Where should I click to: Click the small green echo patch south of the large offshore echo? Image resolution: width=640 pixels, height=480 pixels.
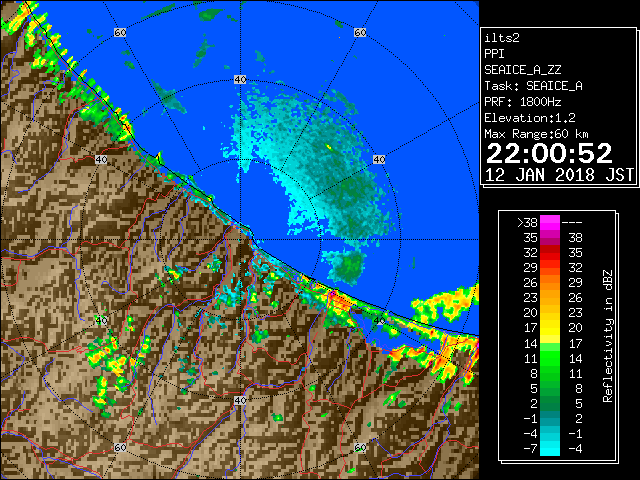click(347, 266)
